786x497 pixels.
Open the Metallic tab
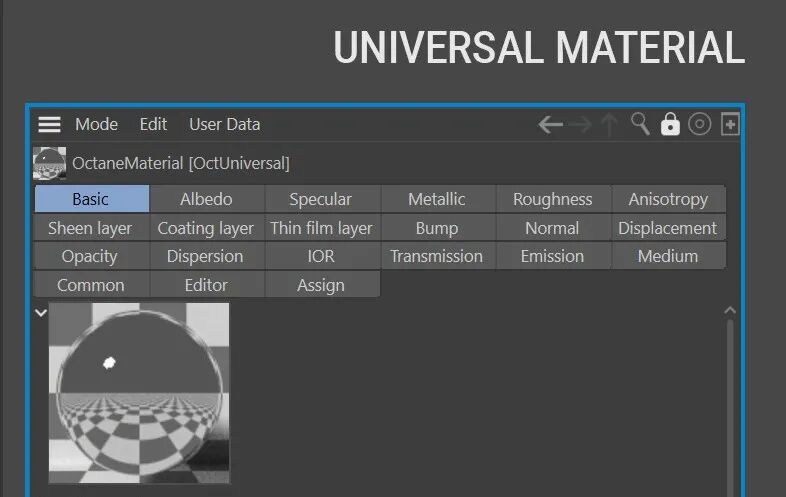(x=438, y=199)
